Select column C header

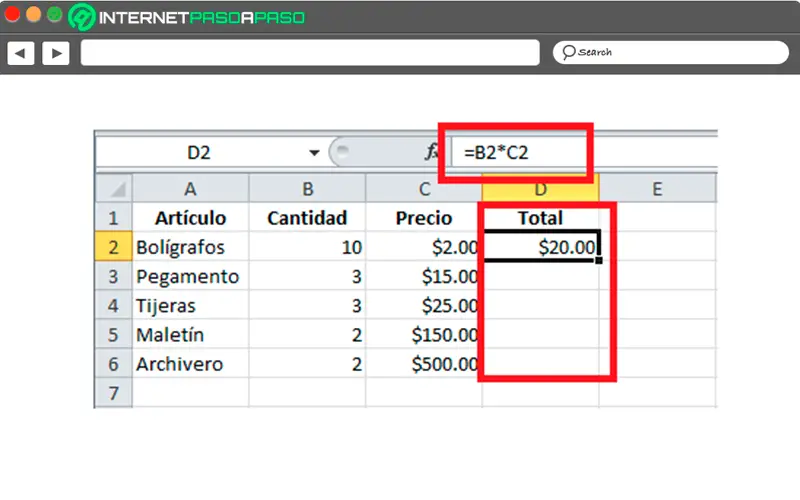tap(424, 189)
